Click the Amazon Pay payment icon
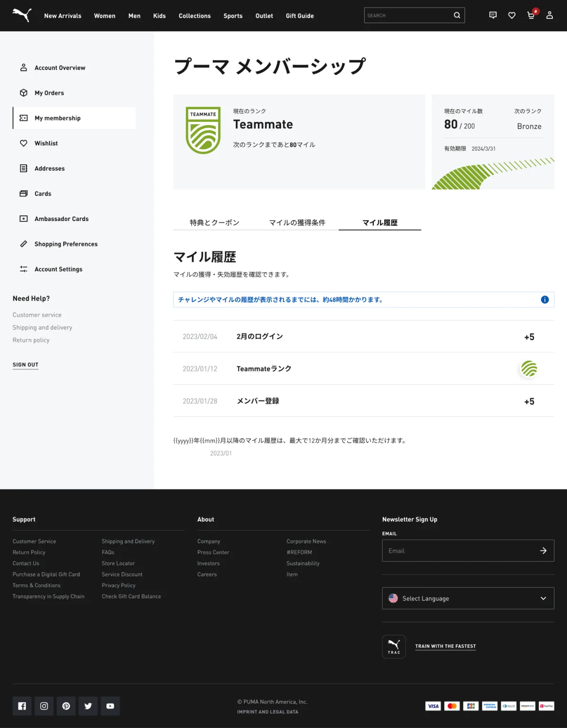567x728 pixels. coord(528,706)
